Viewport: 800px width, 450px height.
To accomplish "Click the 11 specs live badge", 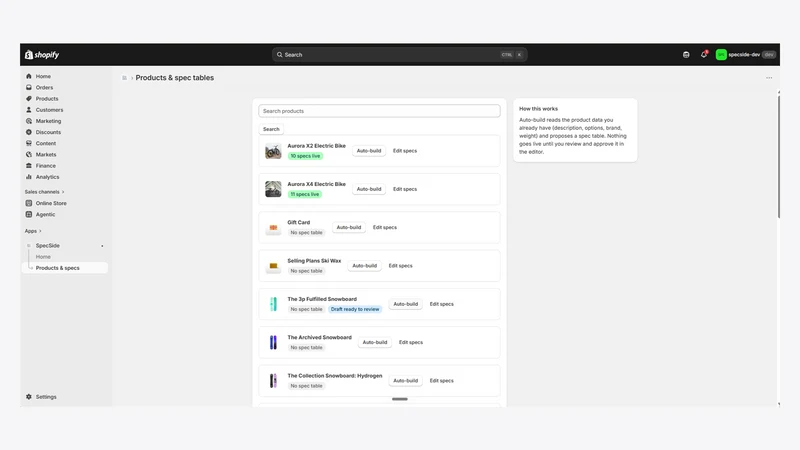I will 305,194.
